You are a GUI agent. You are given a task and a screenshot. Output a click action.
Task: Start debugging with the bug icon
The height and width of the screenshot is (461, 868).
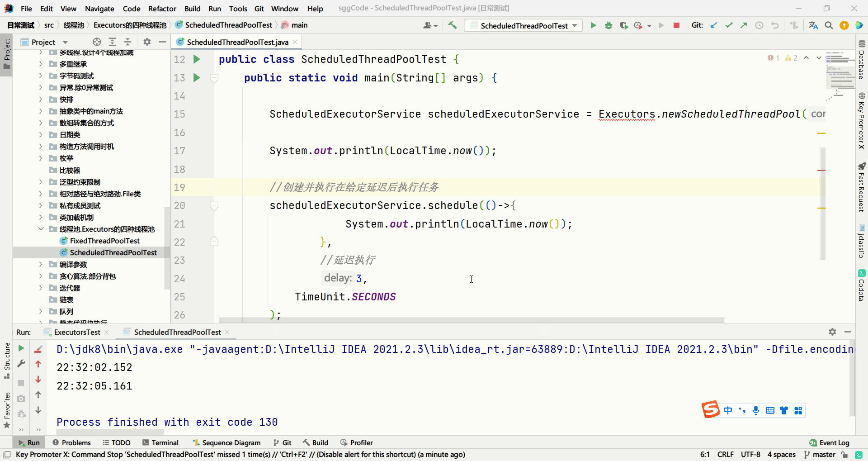tap(609, 25)
